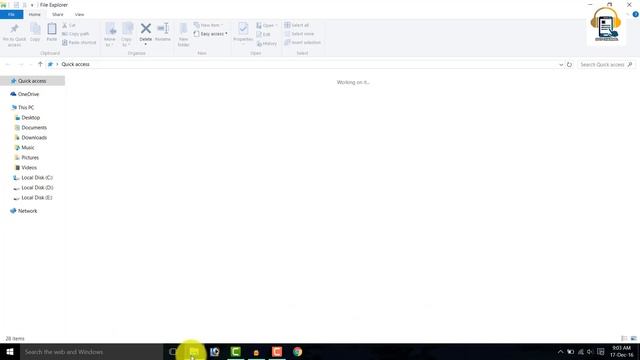Click the Quick access address bar path
This screenshot has width=640, height=360.
click(x=76, y=64)
